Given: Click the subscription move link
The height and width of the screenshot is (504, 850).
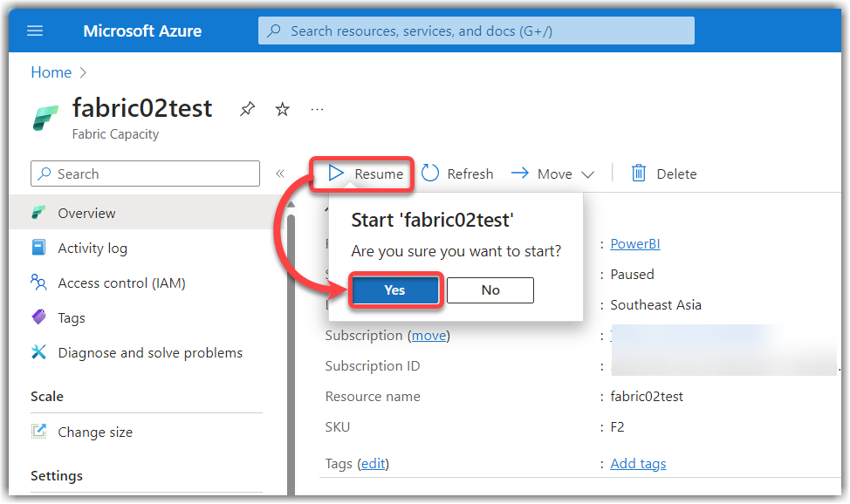Looking at the screenshot, I should coord(428,336).
